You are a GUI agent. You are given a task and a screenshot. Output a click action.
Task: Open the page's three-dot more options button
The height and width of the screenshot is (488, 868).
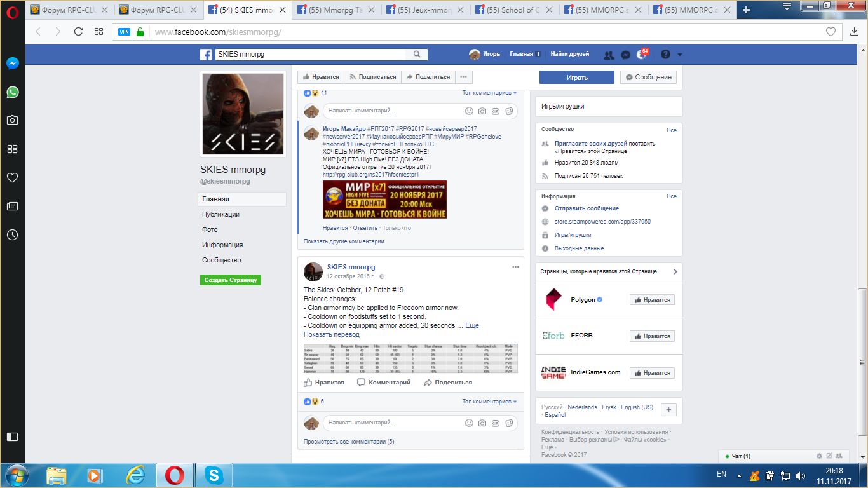[x=464, y=77]
